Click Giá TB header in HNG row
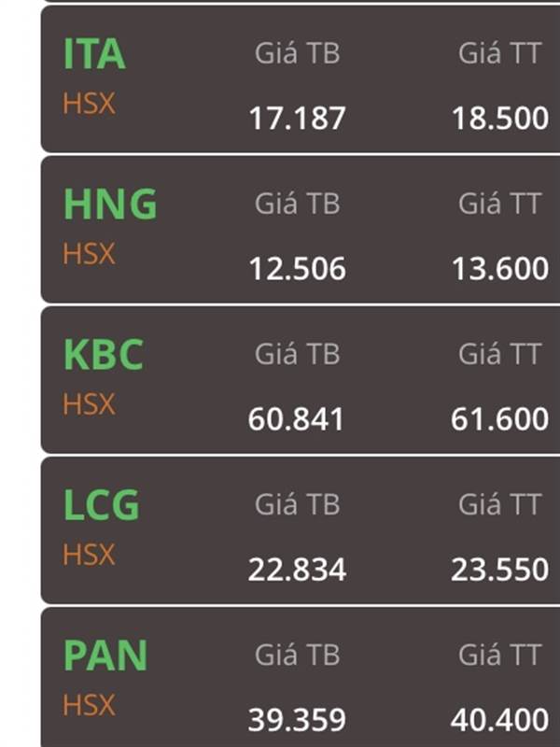Viewport: 560px width, 747px height. 297,204
